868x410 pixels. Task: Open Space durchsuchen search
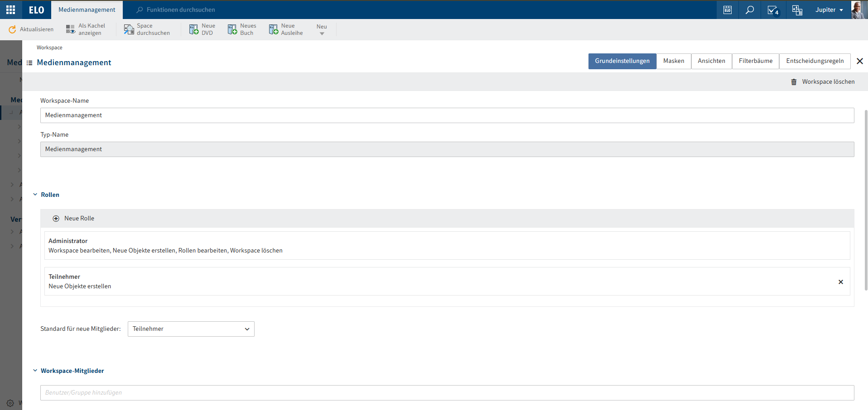pyautogui.click(x=129, y=29)
